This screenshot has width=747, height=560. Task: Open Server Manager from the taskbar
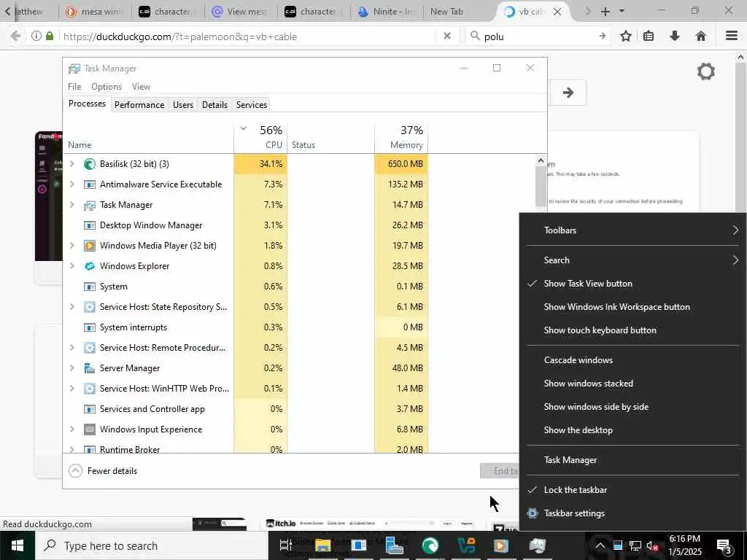point(394,545)
